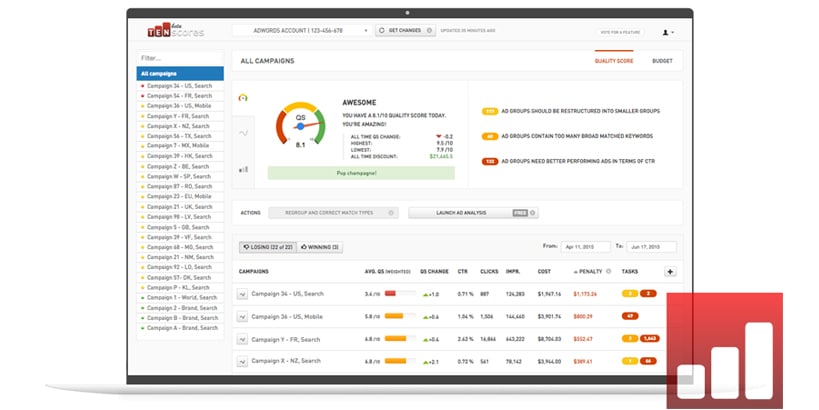Image resolution: width=819 pixels, height=410 pixels.
Task: Select Campaign 23 - EU, Mobile in sidebar
Action: coord(180,196)
